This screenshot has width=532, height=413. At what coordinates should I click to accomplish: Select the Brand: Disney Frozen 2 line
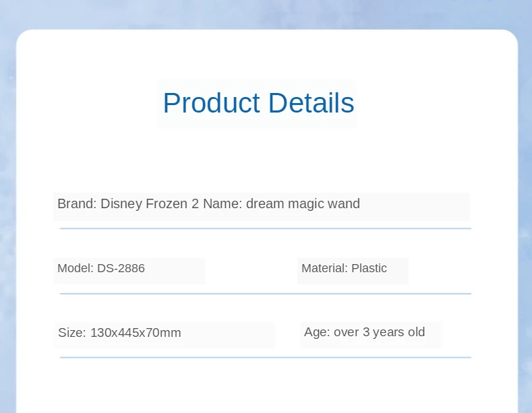[x=208, y=203]
